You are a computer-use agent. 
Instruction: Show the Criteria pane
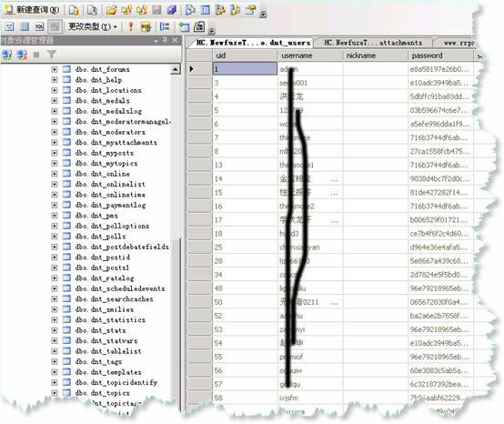[25, 26]
